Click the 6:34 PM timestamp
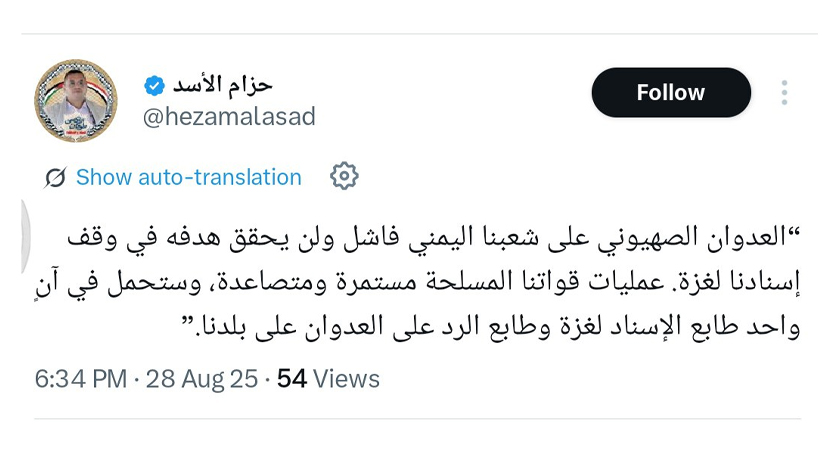 [81, 379]
